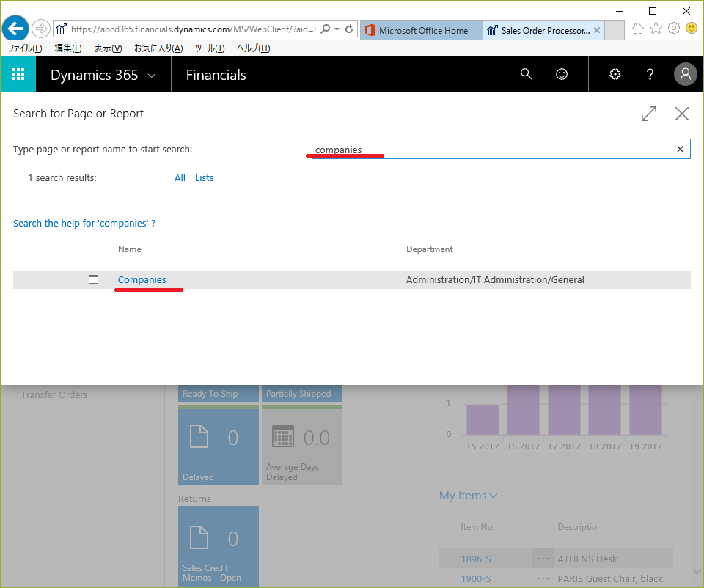
Task: Open the ファイル(F) menu
Action: [x=25, y=48]
